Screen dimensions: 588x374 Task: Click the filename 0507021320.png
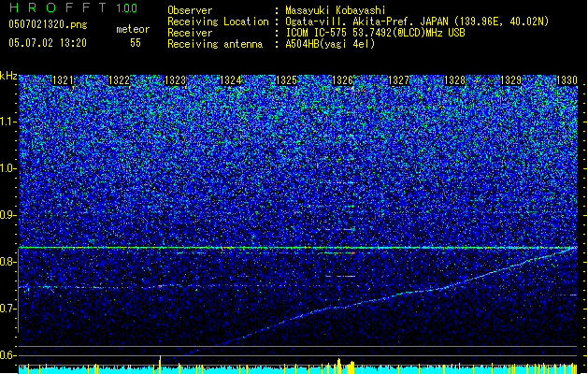click(48, 25)
